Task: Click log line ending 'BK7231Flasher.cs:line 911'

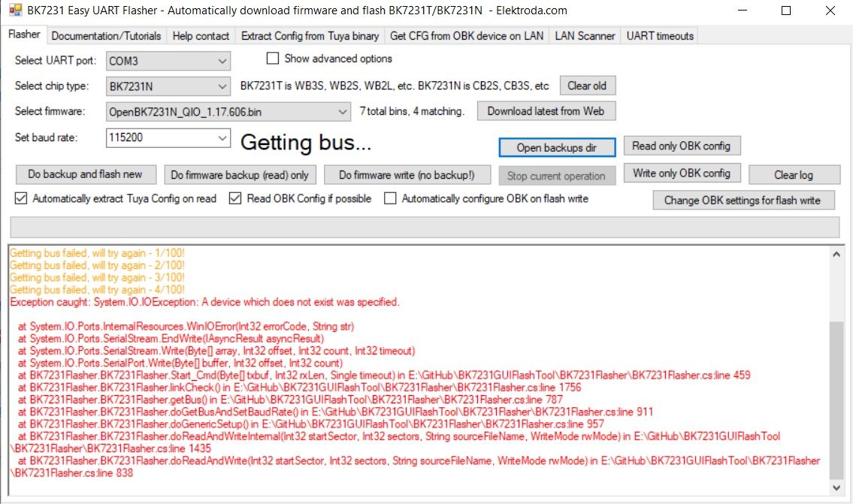Action: click(336, 412)
